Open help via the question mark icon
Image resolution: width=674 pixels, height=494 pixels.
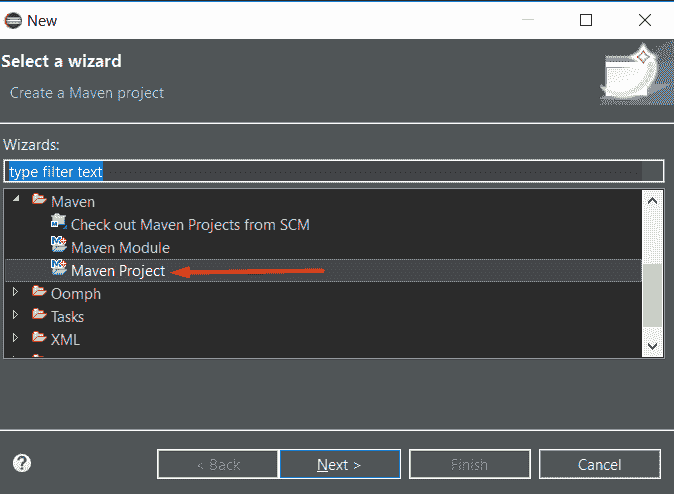[22, 463]
